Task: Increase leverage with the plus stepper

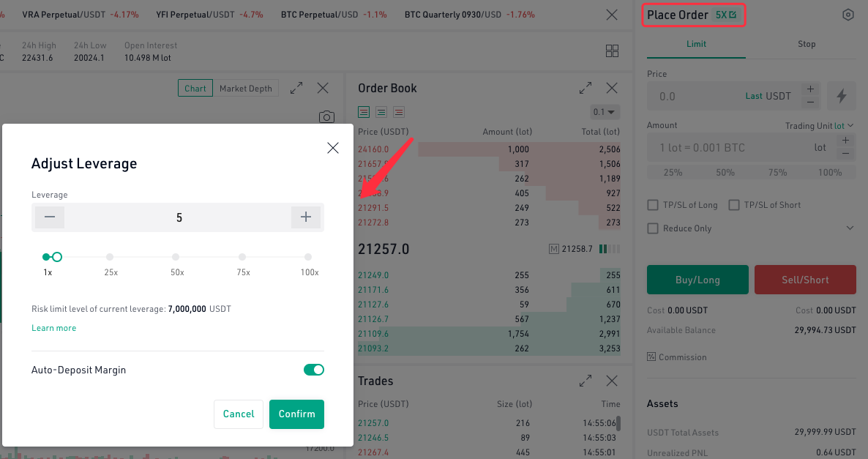Action: [x=306, y=217]
